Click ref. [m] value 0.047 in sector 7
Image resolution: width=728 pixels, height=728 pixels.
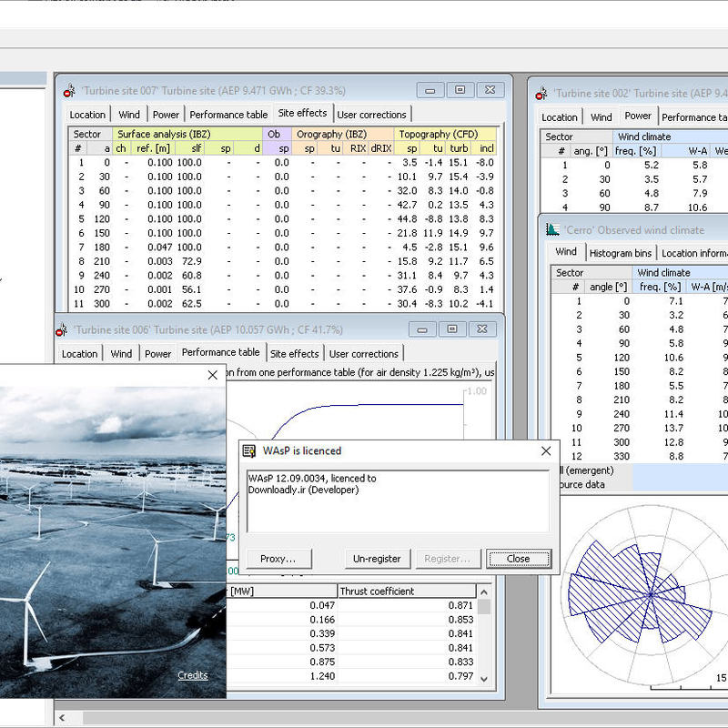160,248
